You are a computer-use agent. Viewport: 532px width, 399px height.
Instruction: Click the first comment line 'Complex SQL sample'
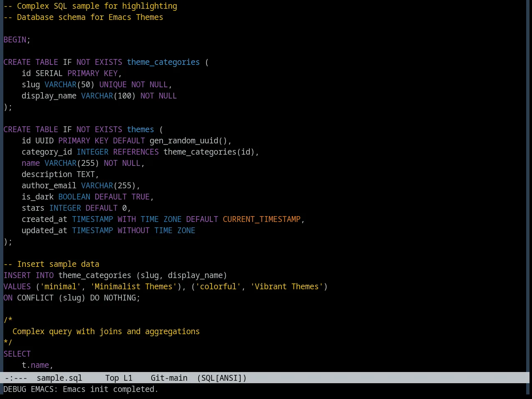90,6
